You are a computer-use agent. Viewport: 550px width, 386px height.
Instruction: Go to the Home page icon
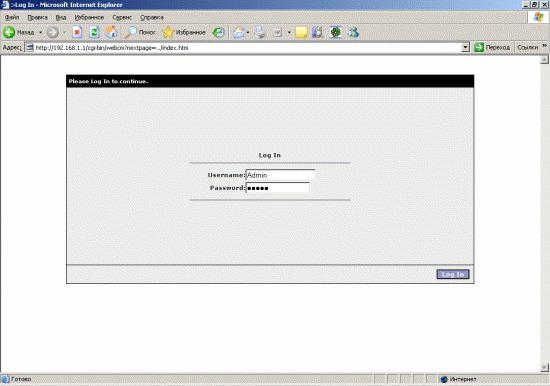[x=112, y=32]
